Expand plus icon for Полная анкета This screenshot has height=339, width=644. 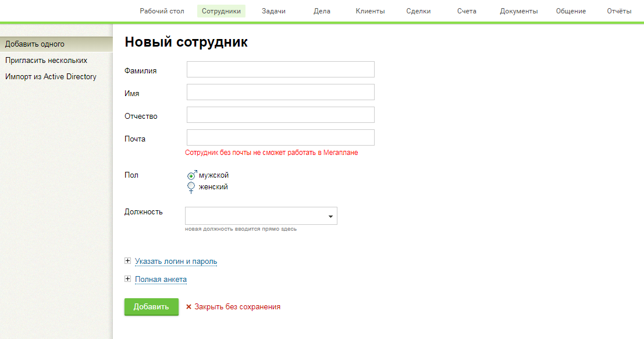(x=128, y=279)
